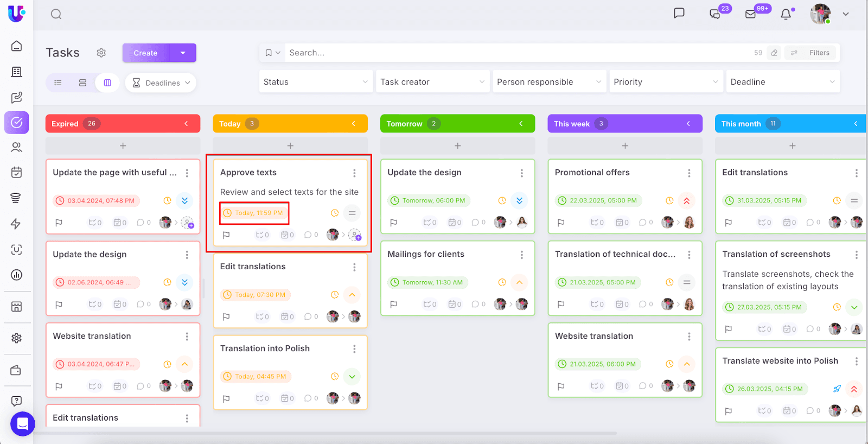Screen dimensions: 868x444
Task: Click the Create button
Action: click(x=145, y=53)
